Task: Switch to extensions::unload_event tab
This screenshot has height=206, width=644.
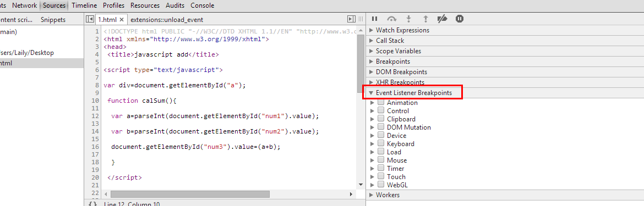Action: tap(167, 20)
